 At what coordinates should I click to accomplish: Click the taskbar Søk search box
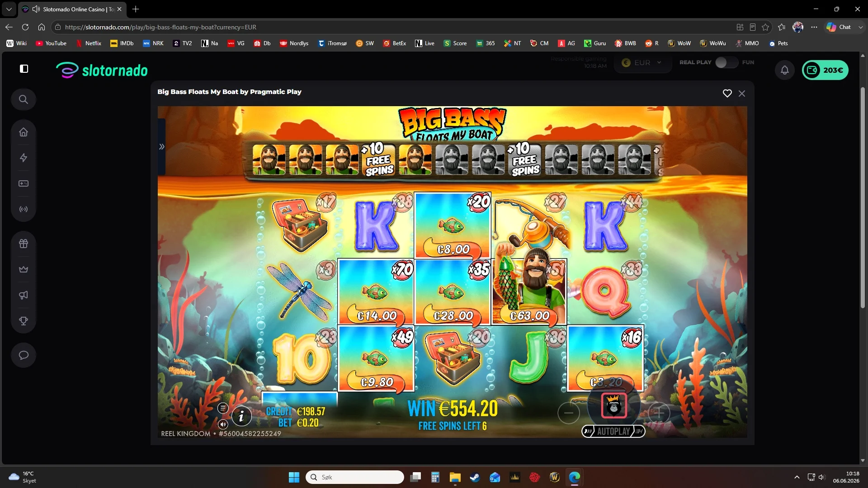(x=355, y=477)
